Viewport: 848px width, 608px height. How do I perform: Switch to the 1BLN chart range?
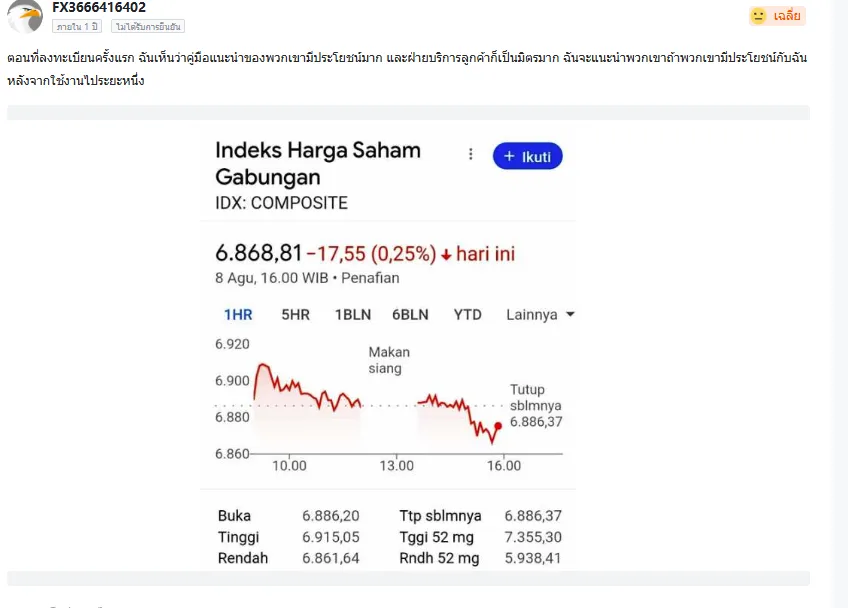coord(353,314)
